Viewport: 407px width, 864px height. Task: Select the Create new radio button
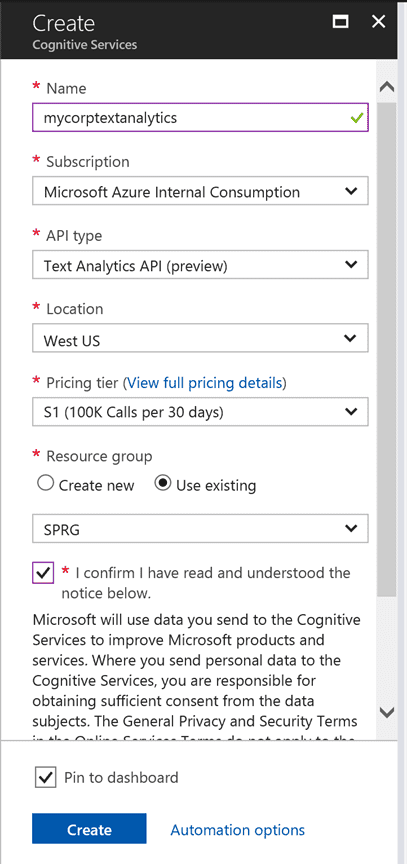46,484
